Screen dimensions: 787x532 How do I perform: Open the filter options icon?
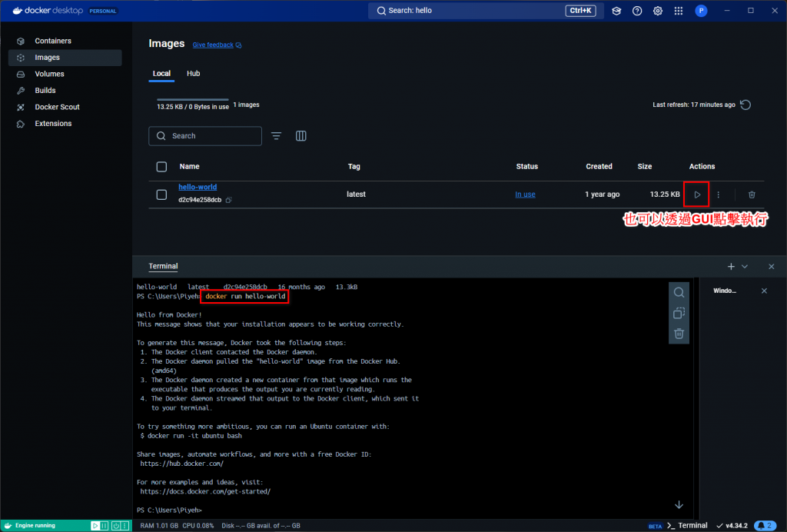pyautogui.click(x=276, y=136)
